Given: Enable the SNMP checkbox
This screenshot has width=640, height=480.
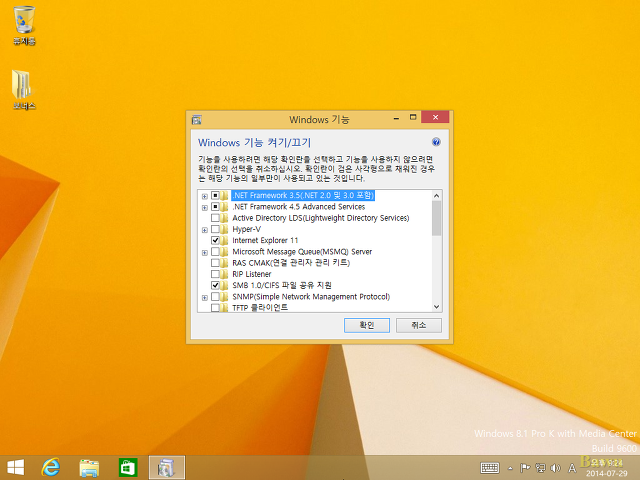Looking at the screenshot, I should (215, 297).
